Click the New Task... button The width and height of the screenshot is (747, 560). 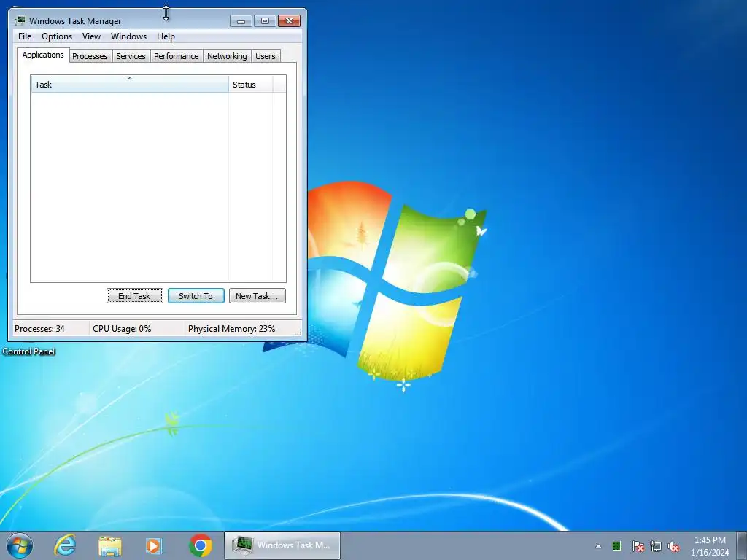[x=258, y=296]
